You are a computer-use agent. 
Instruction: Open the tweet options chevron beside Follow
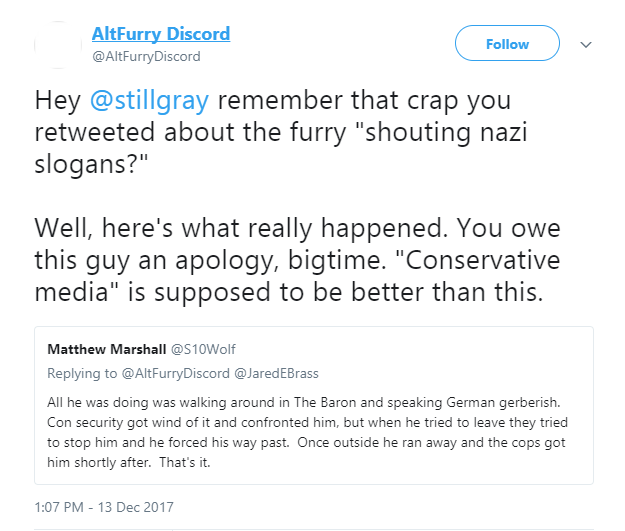tap(586, 44)
